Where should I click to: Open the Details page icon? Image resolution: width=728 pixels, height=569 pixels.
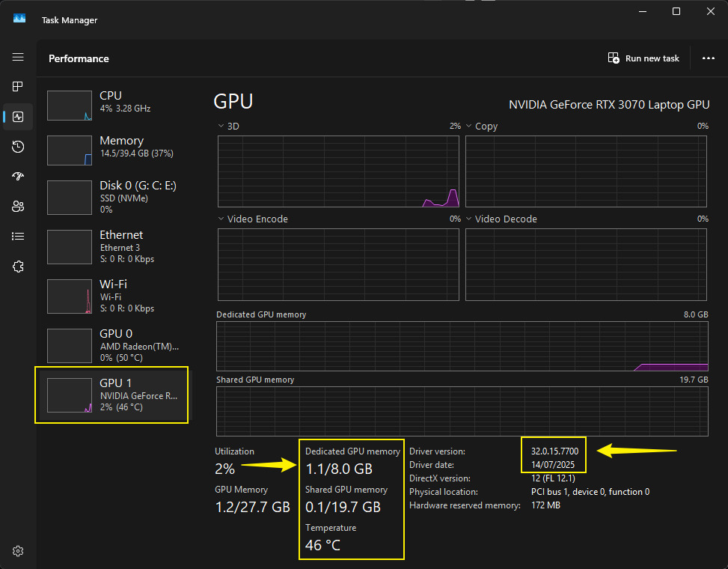[18, 237]
